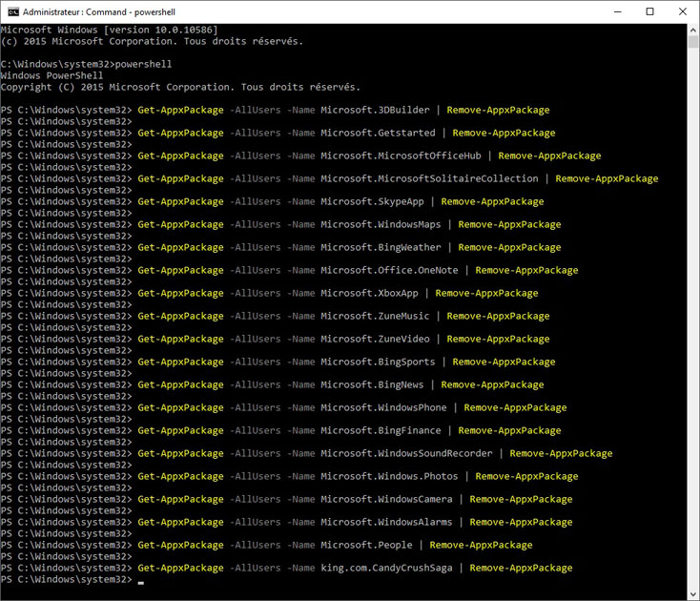The width and height of the screenshot is (700, 601).
Task: Click the blinking cursor at last prompt
Action: (140, 582)
